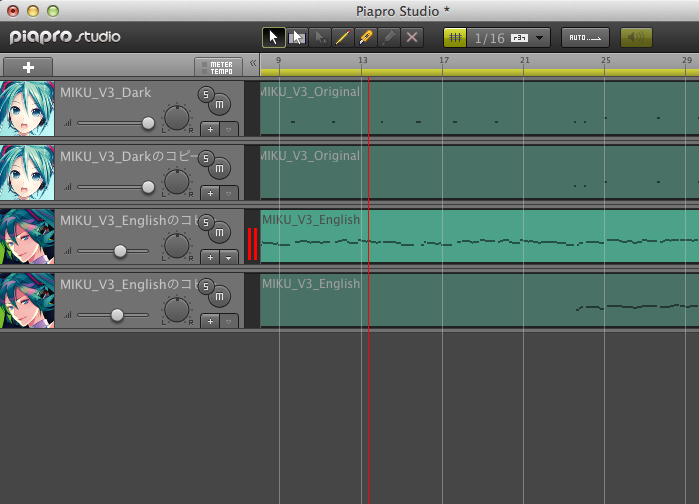Viewport: 699px width, 504px height.
Task: Solo the MIKU_V3_Dark track
Action: tap(206, 94)
